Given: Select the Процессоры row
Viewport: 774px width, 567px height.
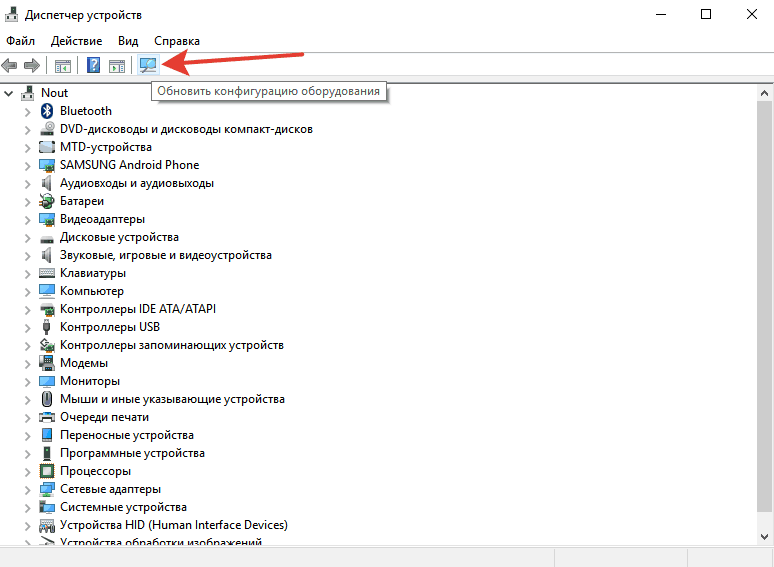Looking at the screenshot, I should (95, 471).
